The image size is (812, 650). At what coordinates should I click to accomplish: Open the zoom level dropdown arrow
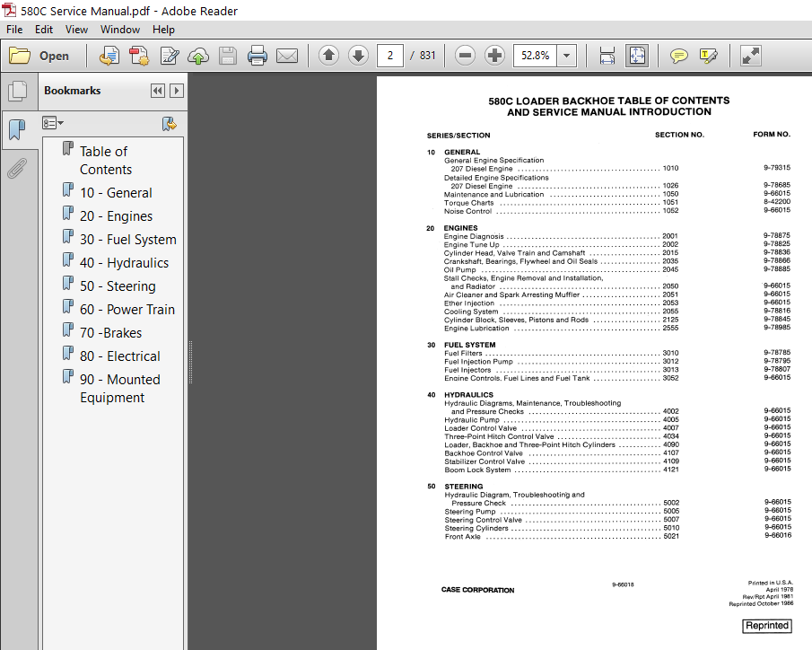566,56
